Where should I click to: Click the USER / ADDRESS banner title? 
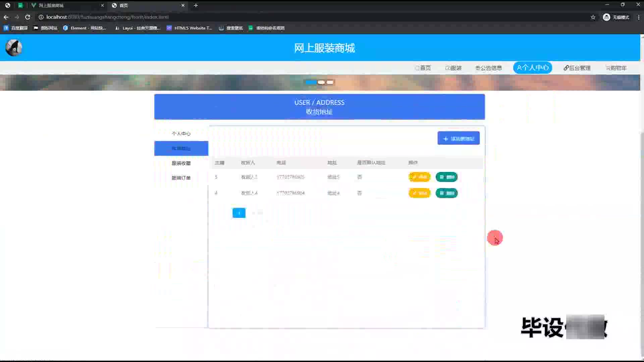(319, 103)
